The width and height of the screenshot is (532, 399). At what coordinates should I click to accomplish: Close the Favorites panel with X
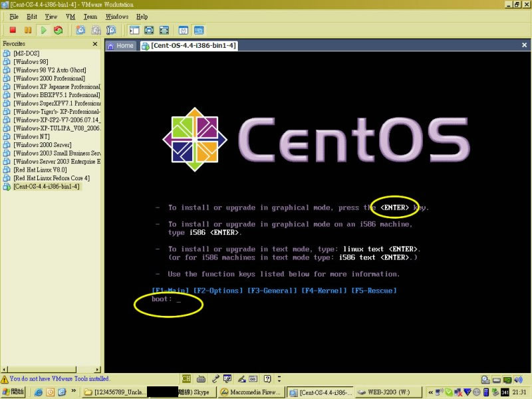coord(95,44)
